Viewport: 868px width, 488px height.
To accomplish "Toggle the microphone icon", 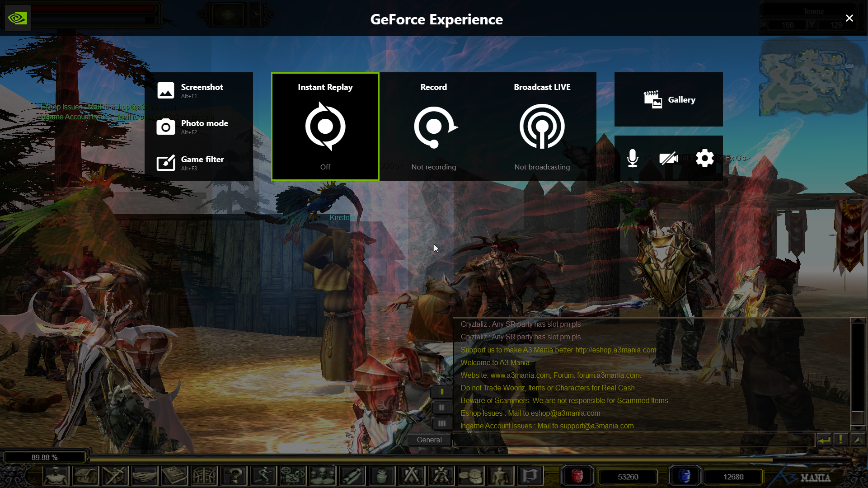I will [633, 158].
